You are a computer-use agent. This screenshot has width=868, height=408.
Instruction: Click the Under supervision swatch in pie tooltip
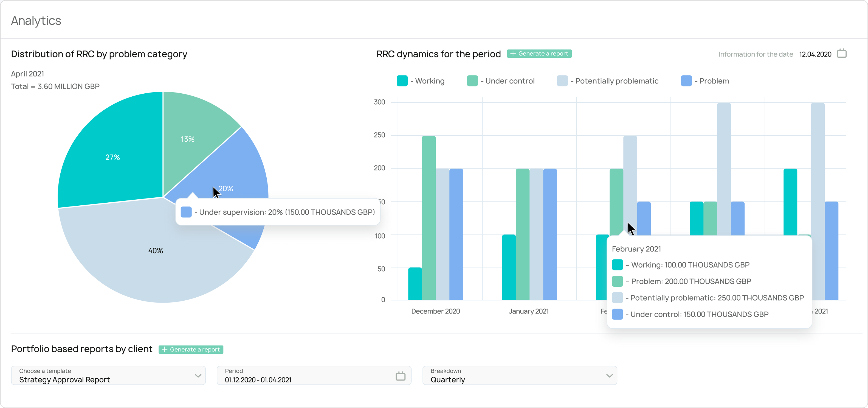point(186,212)
